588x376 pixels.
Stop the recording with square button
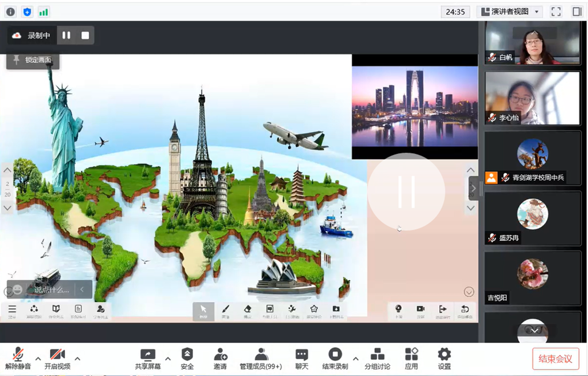click(x=85, y=35)
